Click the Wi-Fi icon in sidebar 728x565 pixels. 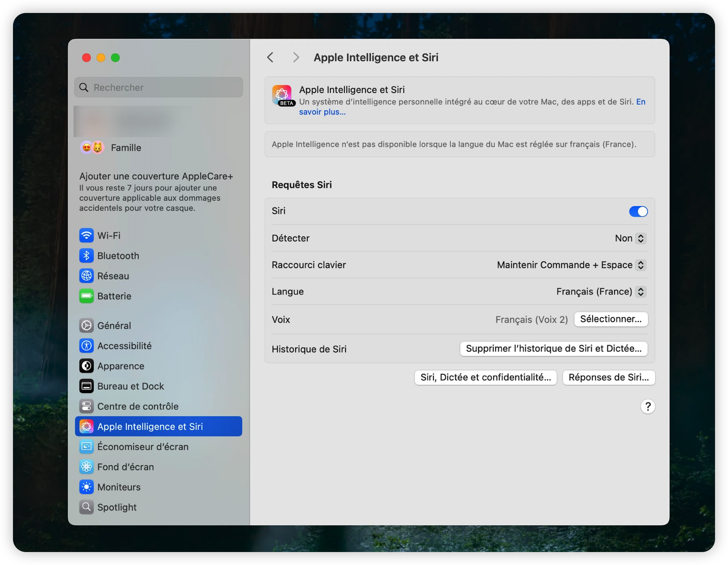[86, 236]
